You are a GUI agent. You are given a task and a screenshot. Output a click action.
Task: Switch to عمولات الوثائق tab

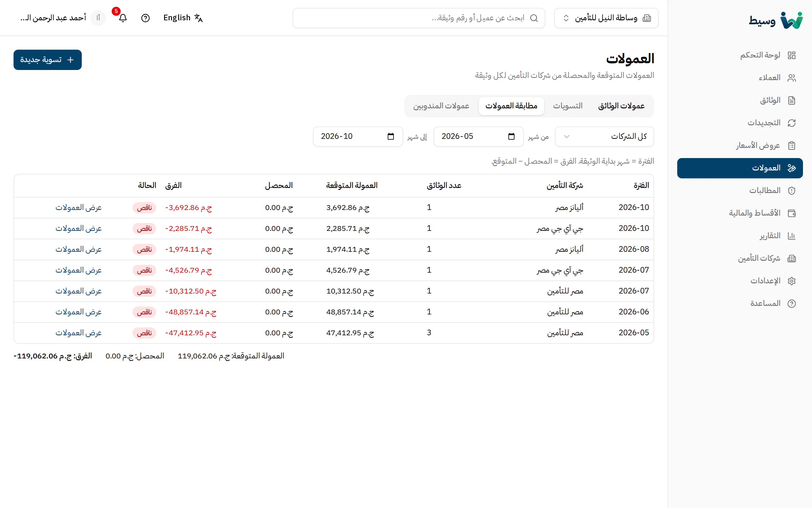(621, 106)
